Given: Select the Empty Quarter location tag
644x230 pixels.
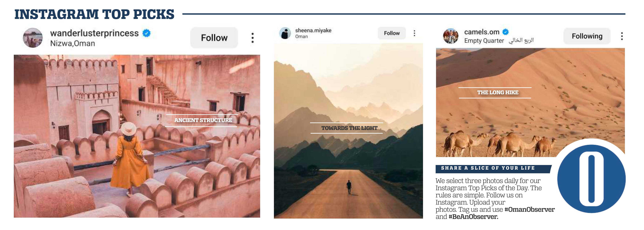Looking at the screenshot, I should click(499, 41).
